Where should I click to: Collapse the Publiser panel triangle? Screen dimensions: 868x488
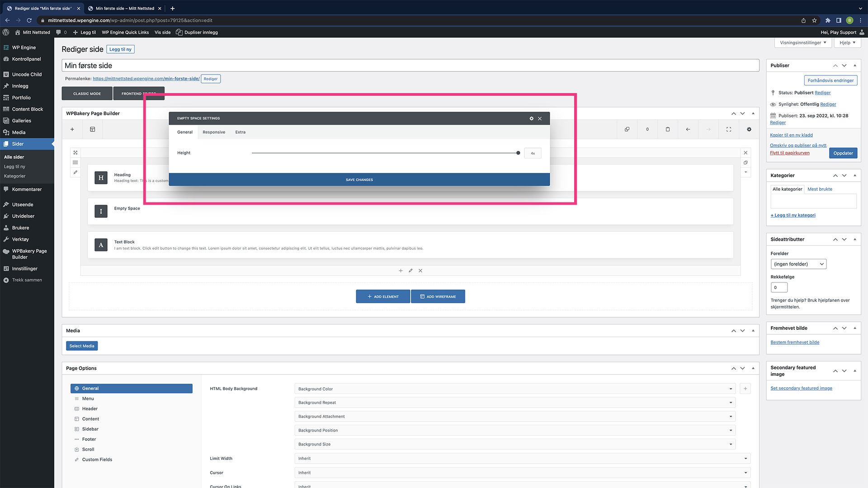pyautogui.click(x=855, y=66)
